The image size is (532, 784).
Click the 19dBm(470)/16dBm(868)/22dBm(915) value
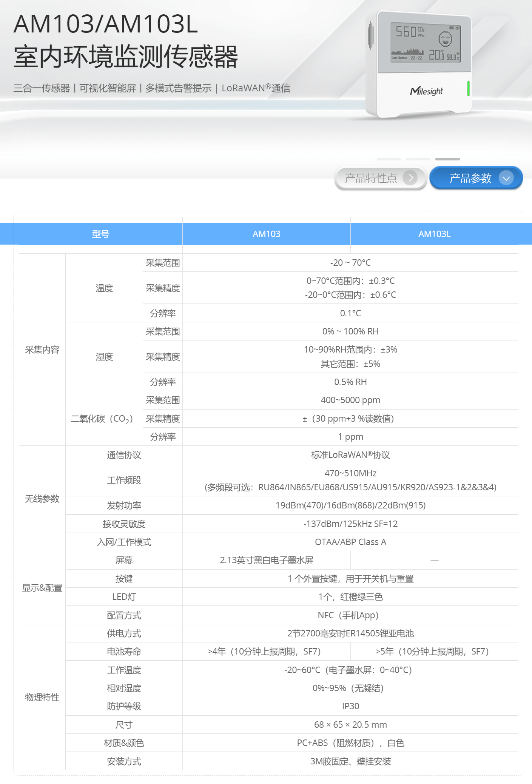tap(350, 505)
